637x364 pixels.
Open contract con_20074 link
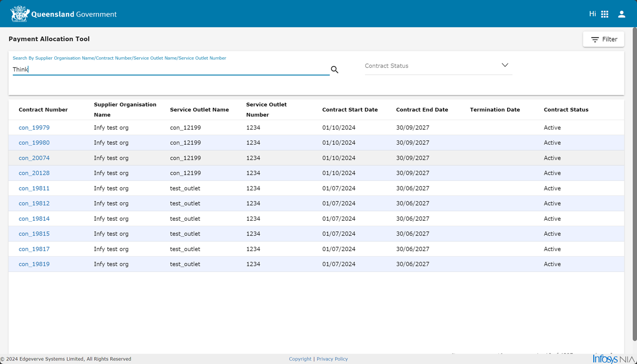pos(34,158)
